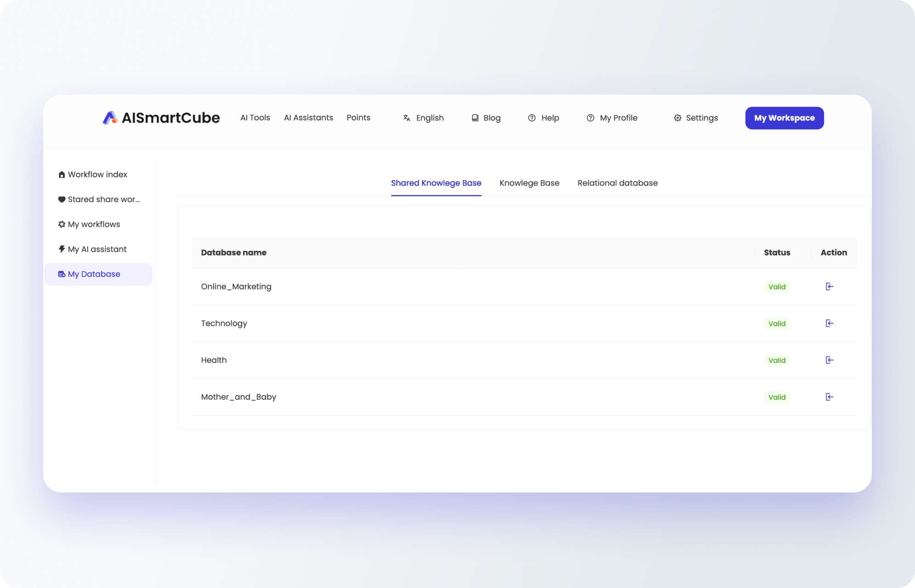This screenshot has height=588, width=915.
Task: Click the action icon in Technology row
Action: [x=829, y=323]
